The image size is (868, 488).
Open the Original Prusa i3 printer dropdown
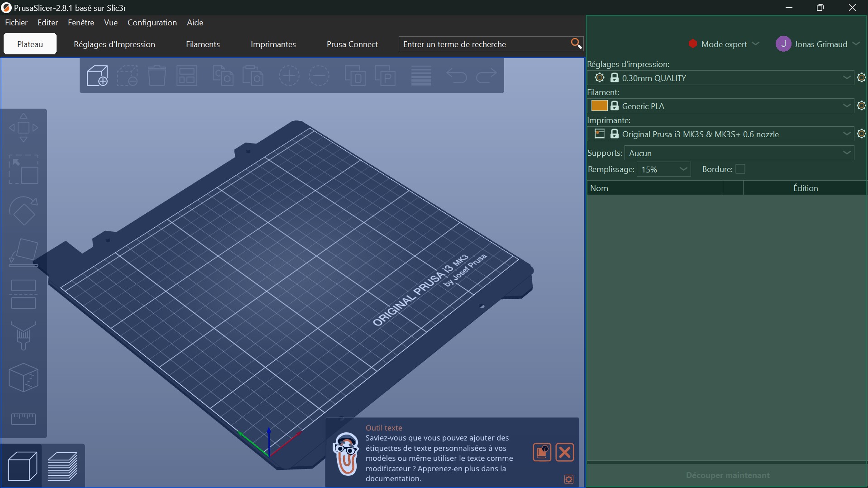coord(721,134)
